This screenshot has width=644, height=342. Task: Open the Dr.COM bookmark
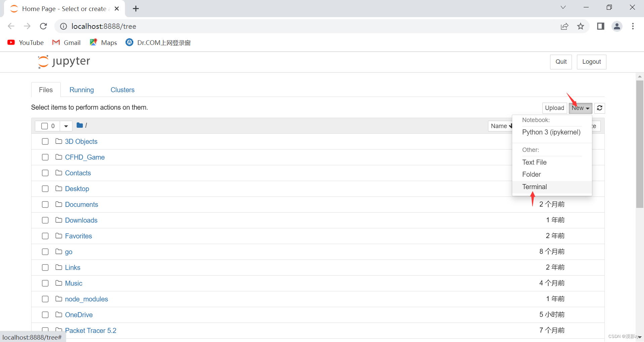pos(158,43)
